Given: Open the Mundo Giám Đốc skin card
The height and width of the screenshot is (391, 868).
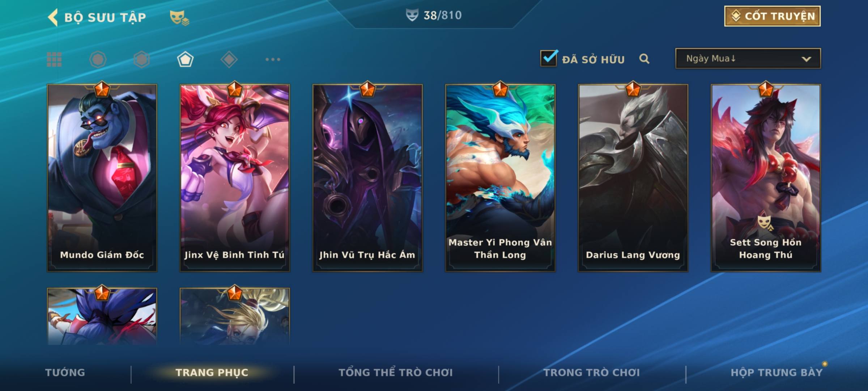Looking at the screenshot, I should pyautogui.click(x=102, y=178).
